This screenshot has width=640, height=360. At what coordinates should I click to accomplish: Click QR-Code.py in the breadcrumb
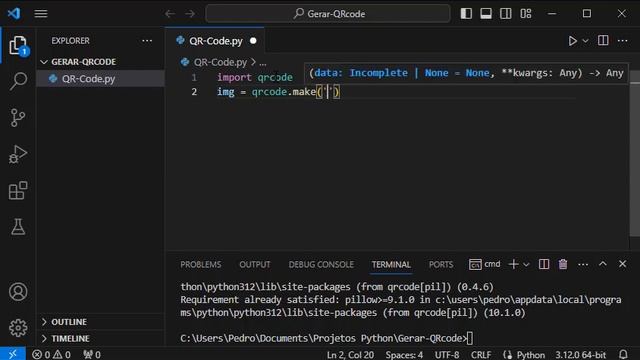point(220,62)
